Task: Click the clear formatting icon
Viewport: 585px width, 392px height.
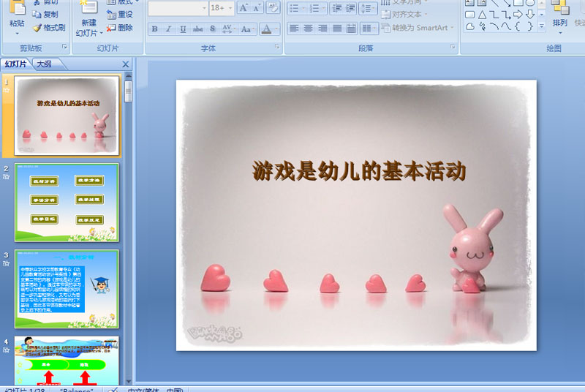Action: [x=273, y=8]
